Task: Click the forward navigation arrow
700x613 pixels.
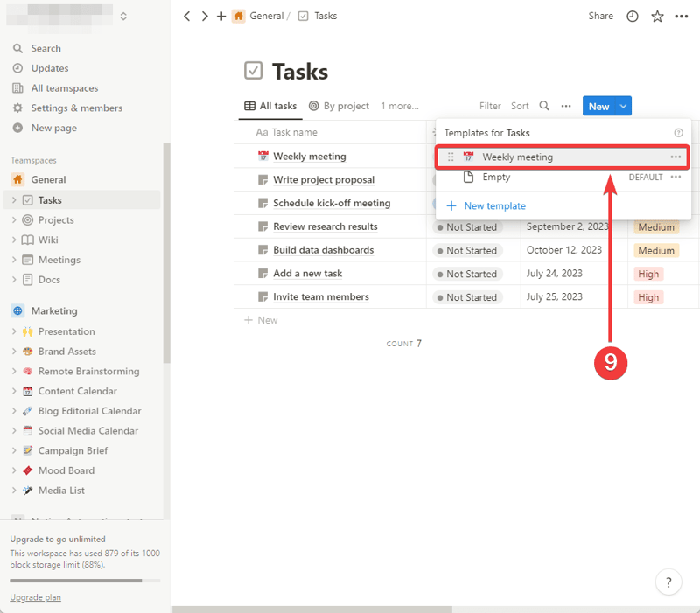Action: (x=205, y=16)
